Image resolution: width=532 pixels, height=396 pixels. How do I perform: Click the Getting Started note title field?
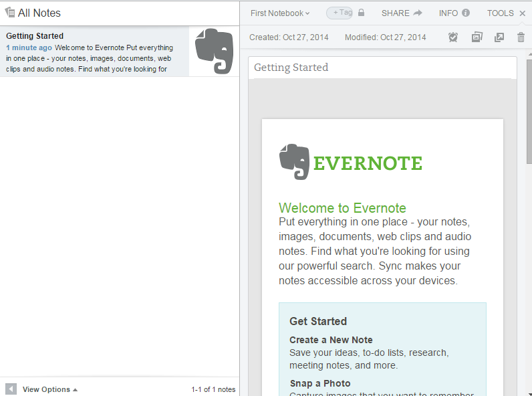tap(382, 68)
